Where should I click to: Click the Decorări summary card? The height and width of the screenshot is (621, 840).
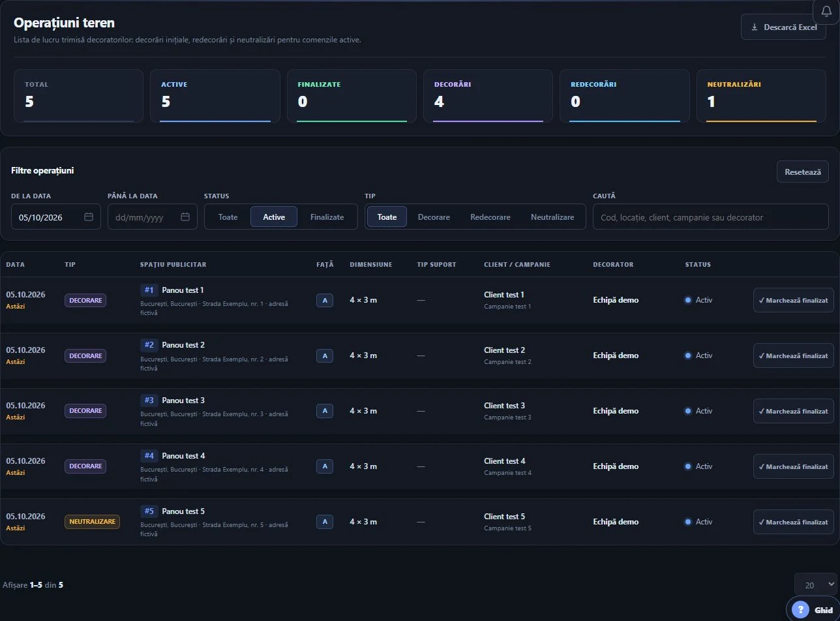[488, 96]
